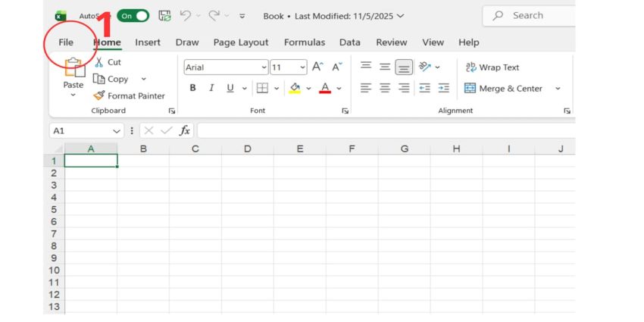Viewport: 644px width, 322px height.
Task: Open the File tab
Action: [x=66, y=42]
